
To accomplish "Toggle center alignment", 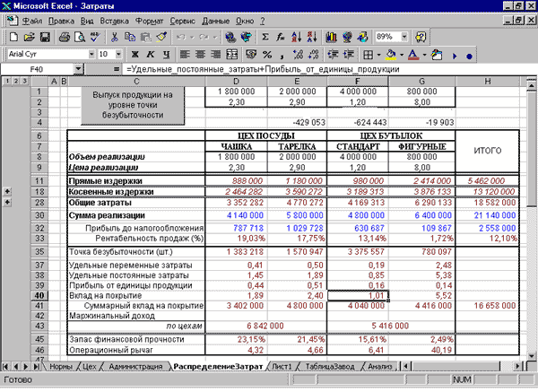I will (x=200, y=55).
